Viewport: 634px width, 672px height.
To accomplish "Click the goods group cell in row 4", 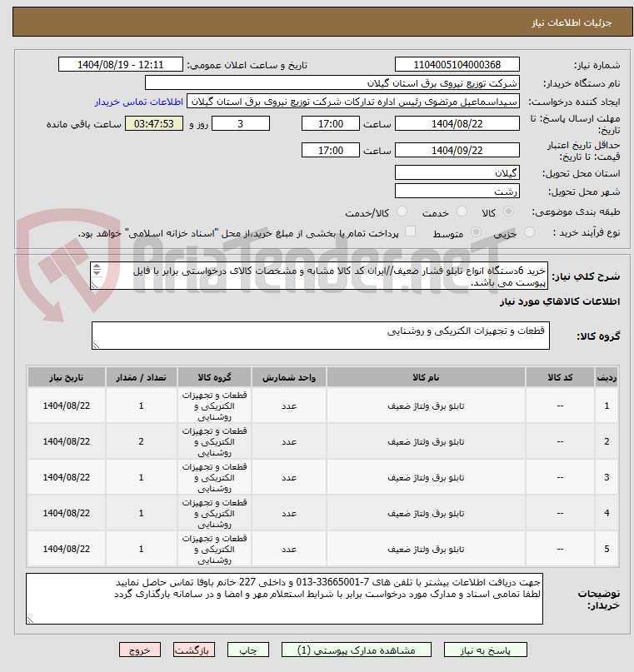I will pyautogui.click(x=214, y=513).
